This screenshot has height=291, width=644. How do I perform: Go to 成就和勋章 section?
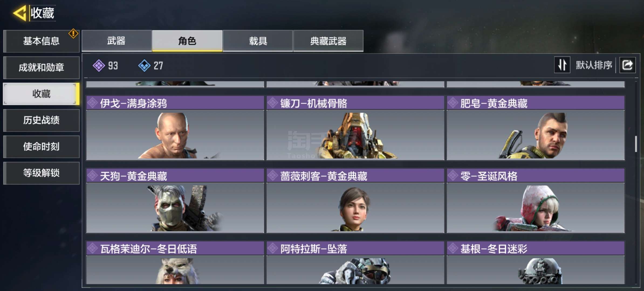(x=41, y=67)
